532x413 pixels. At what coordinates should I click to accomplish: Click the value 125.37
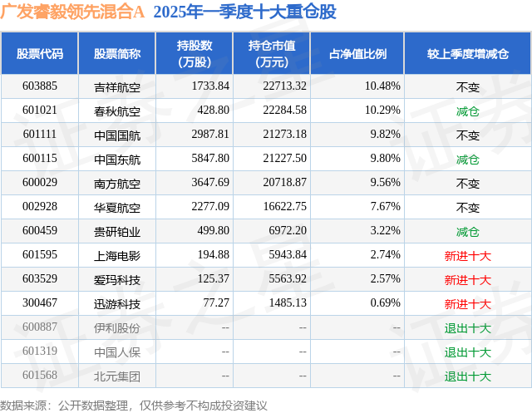point(214,278)
